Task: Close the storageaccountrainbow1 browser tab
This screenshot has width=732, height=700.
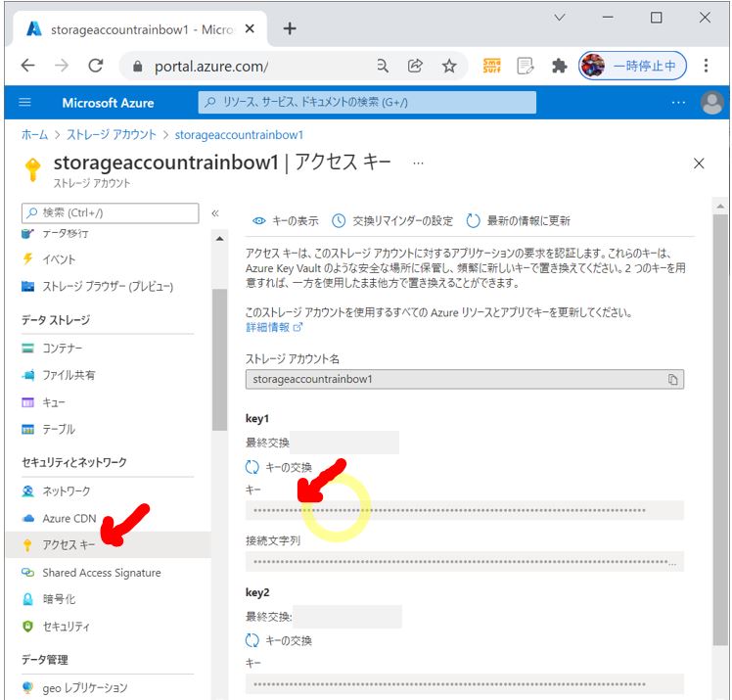Action: [x=250, y=29]
